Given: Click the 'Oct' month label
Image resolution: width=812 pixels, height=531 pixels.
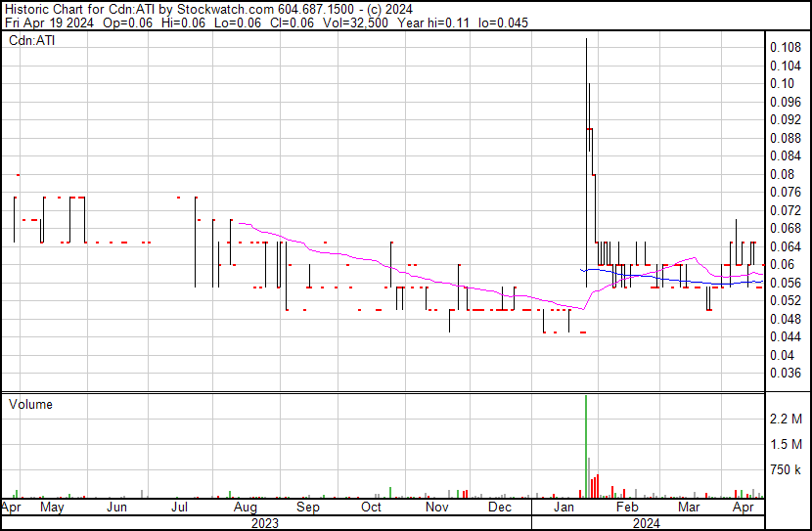Looking at the screenshot, I should [371, 508].
